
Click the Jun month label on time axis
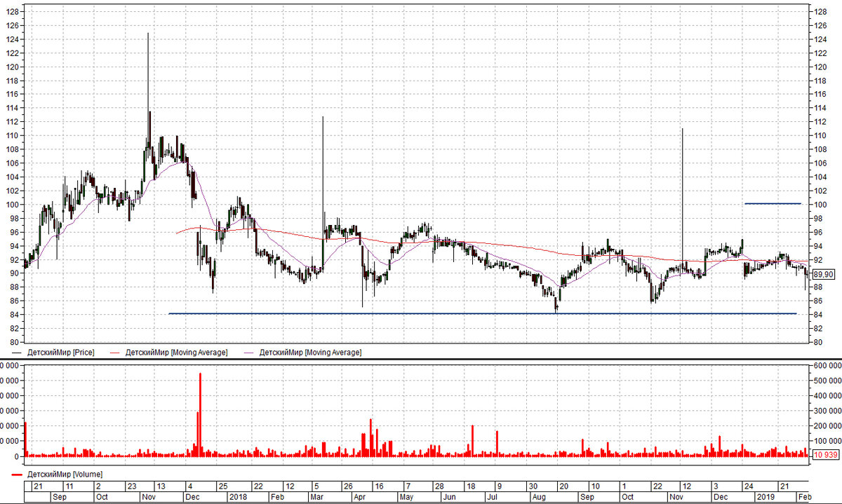448,496
